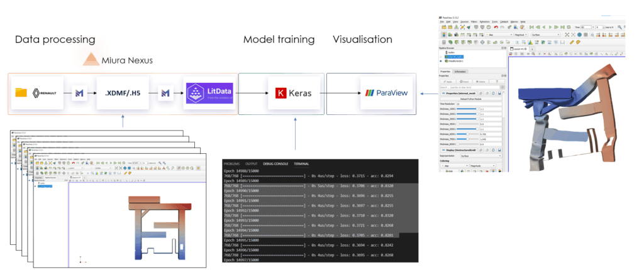644x270 pixels.
Task: Collapse the Display (UnstructuredGrid) section
Action: 458,150
